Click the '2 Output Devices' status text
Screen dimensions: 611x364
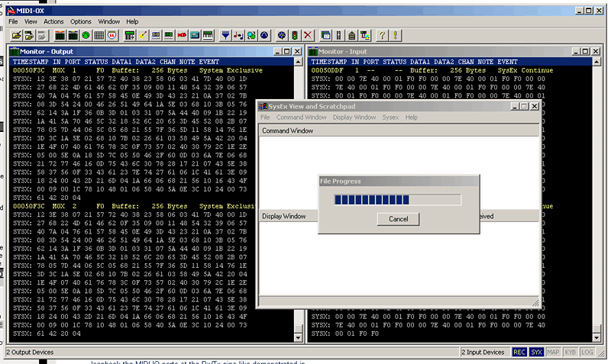30,352
